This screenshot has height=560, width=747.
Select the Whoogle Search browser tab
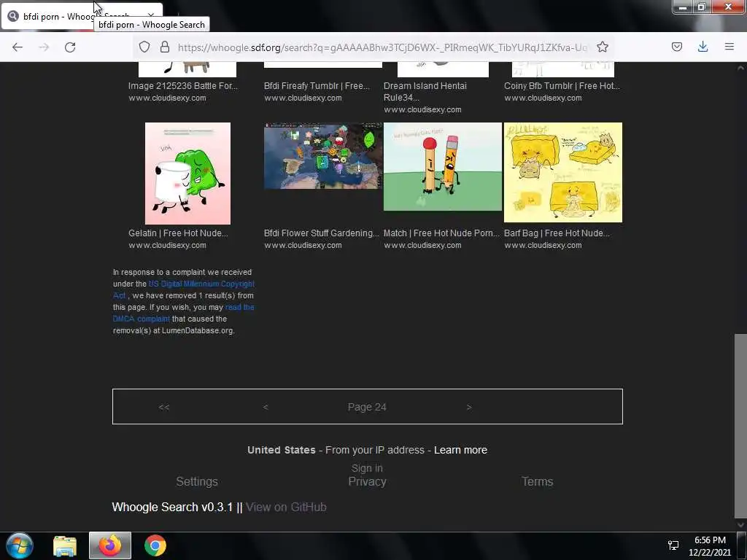(82, 16)
